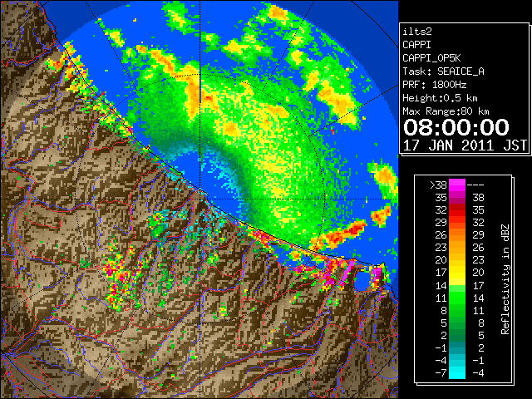Select the "Max Range:80 km" line

446,111
